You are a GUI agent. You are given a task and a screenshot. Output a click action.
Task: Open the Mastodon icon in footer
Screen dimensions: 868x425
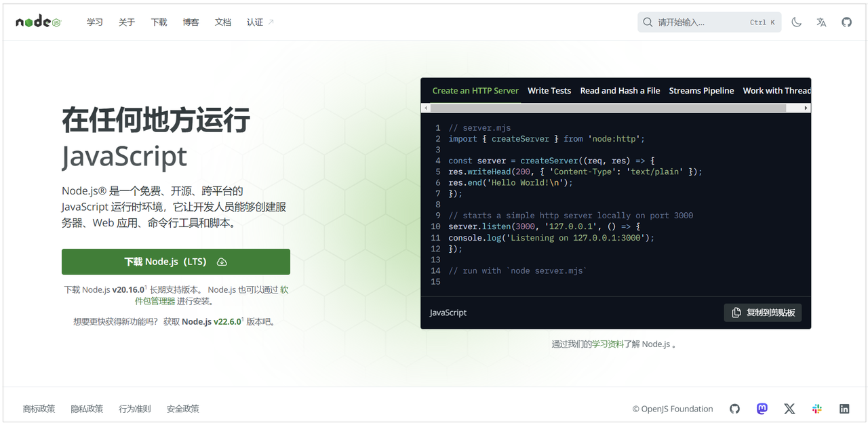(762, 409)
